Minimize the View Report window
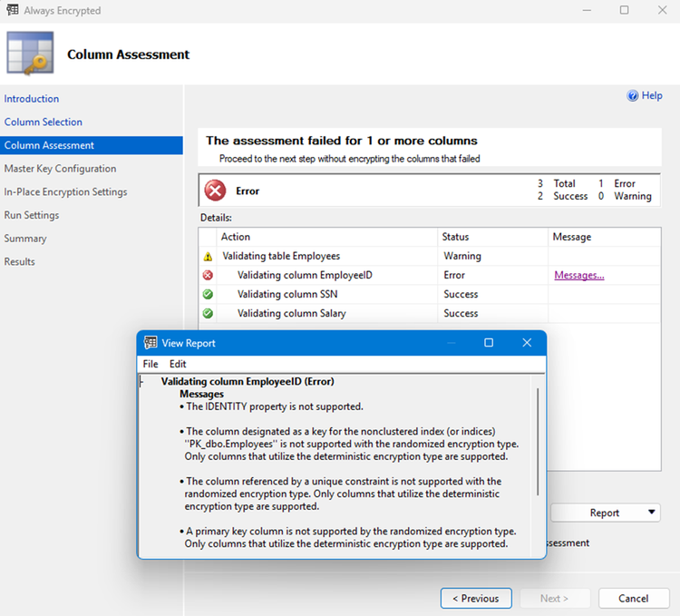Image resolution: width=680 pixels, height=616 pixels. (452, 343)
